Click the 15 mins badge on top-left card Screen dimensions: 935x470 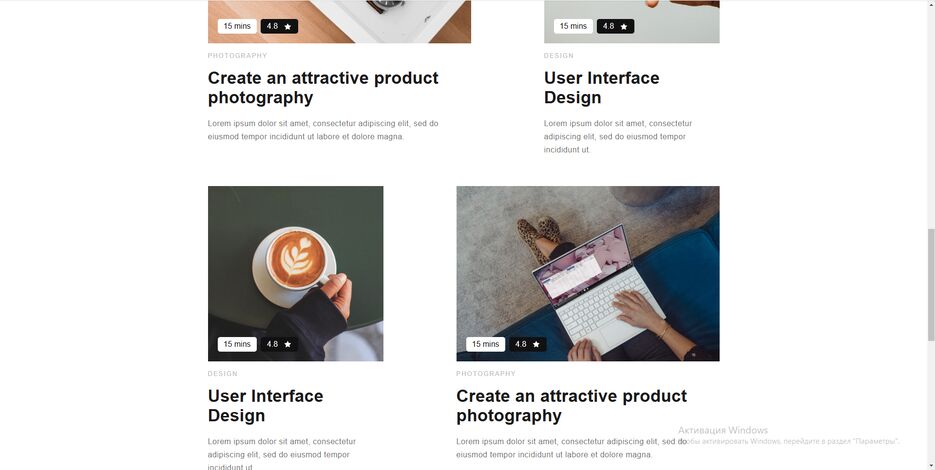pos(237,26)
